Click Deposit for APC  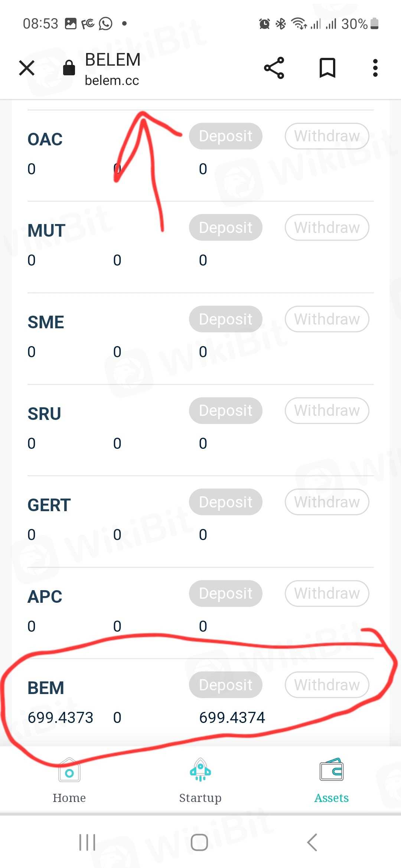(225, 594)
